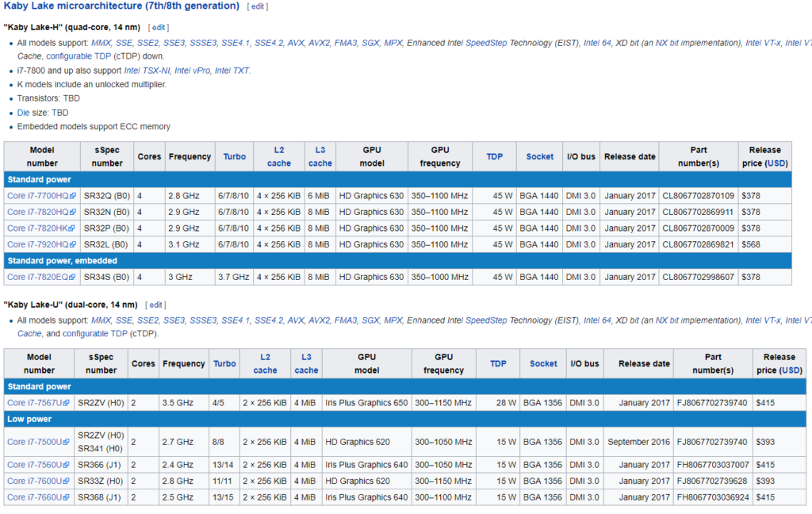812x514 pixels.
Task: Select '350–1000 MHz' GPU frequency cell
Action: tap(439, 277)
